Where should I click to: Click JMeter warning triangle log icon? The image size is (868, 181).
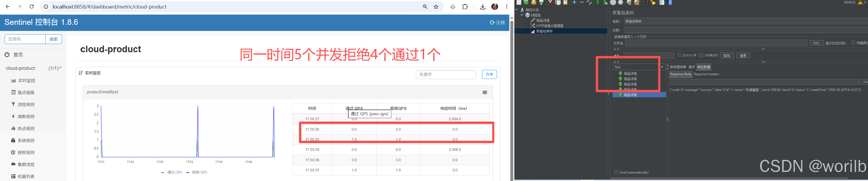coord(860,2)
